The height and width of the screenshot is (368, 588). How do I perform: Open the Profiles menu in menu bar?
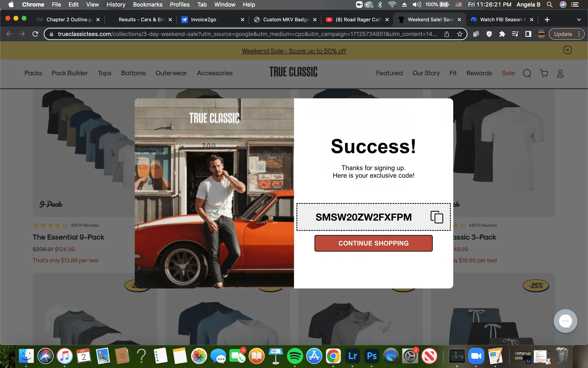179,4
